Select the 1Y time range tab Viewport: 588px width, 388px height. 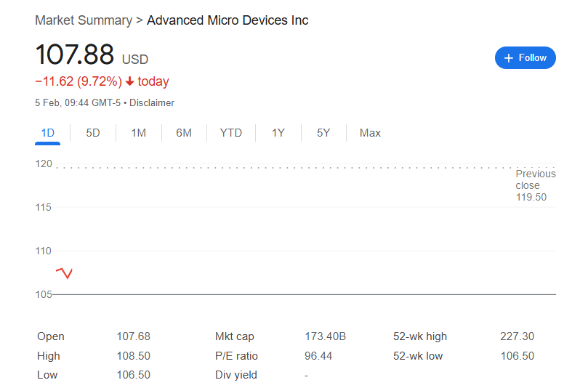(x=278, y=133)
